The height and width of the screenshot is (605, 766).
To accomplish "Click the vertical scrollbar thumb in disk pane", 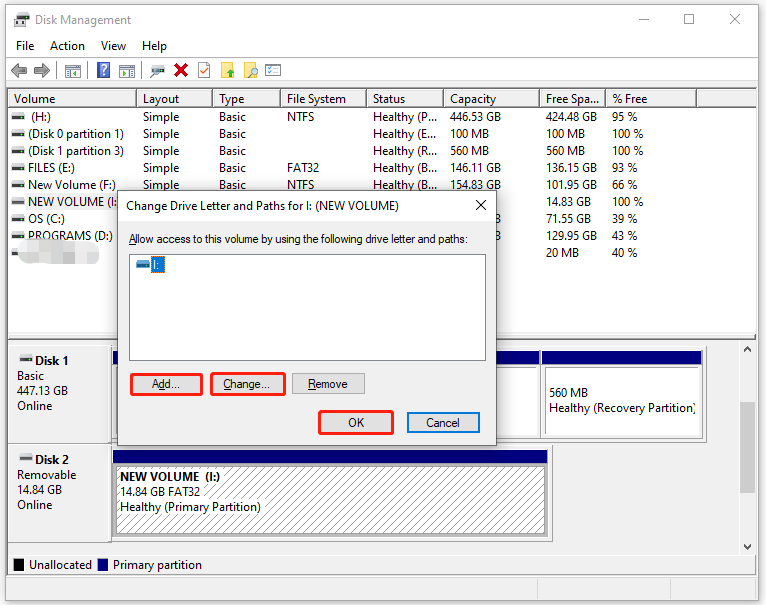I will point(747,447).
